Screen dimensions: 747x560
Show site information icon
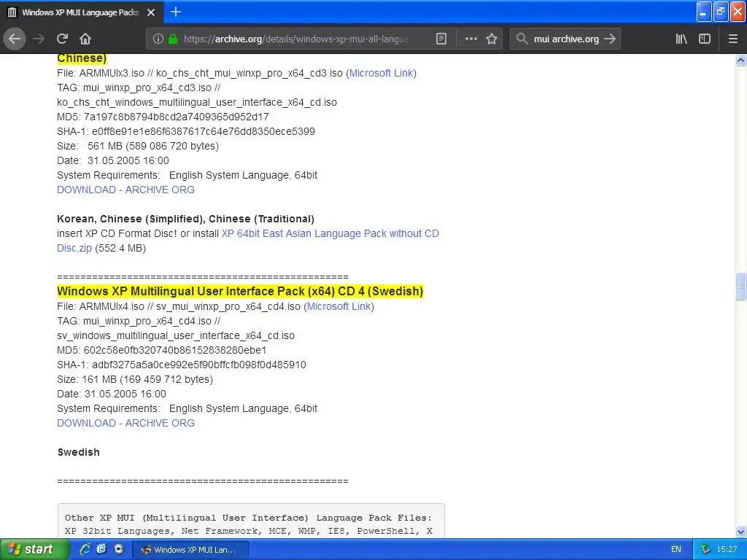[158, 39]
